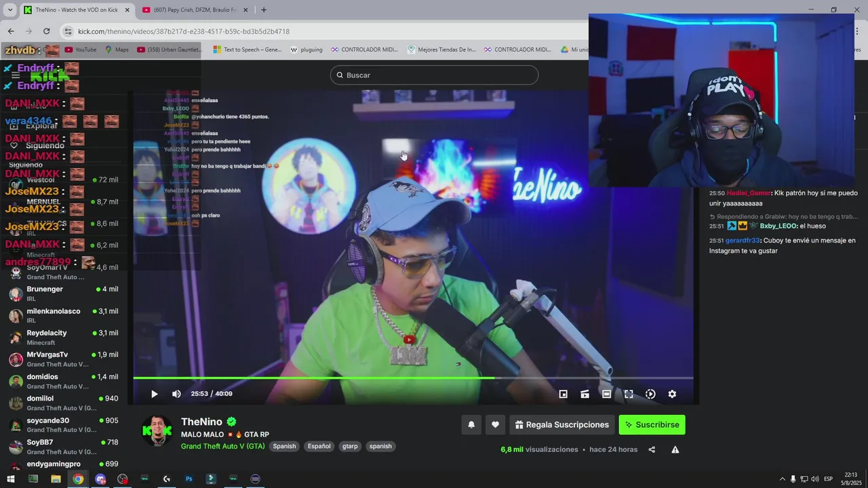
Task: Select the Español tag
Action: tap(319, 446)
